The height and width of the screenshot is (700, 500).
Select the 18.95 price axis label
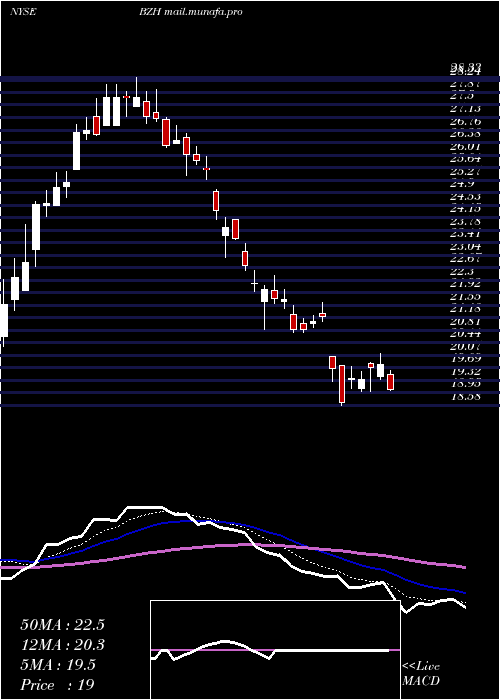tap(465, 384)
